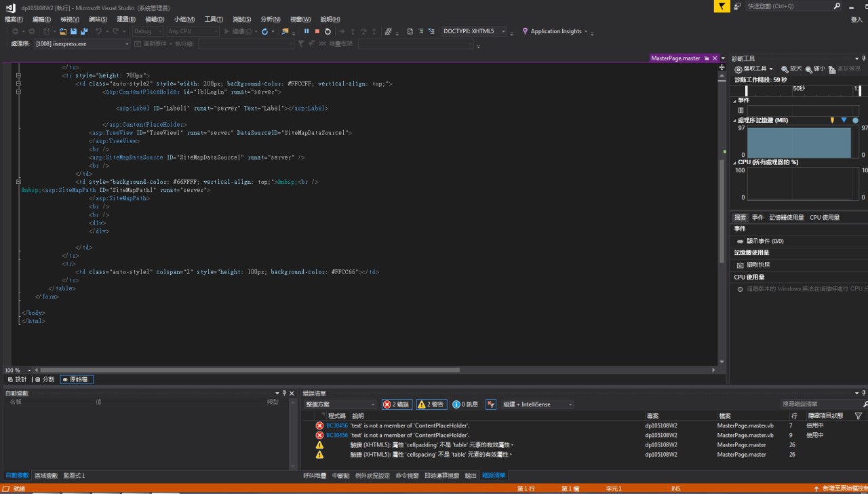Viewport: 868px width, 494px height.
Task: Toggle the 0 訊息 messages filter
Action: [465, 404]
